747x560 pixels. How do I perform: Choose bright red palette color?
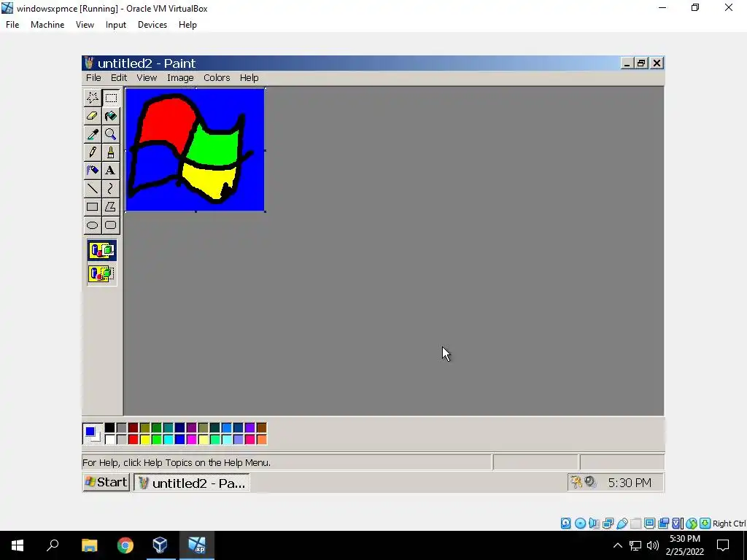[x=133, y=439]
